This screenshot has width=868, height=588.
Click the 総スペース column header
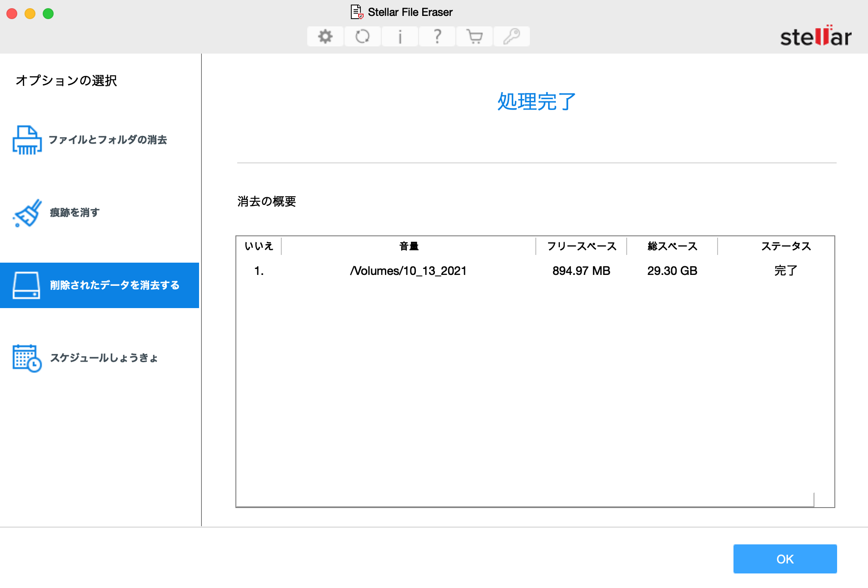672,246
